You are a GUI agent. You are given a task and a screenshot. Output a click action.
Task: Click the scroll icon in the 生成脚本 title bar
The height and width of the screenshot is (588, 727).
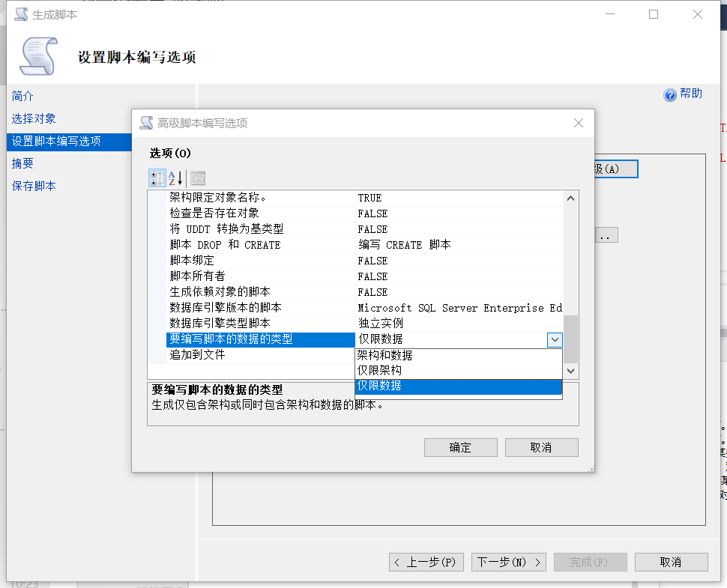coord(22,13)
